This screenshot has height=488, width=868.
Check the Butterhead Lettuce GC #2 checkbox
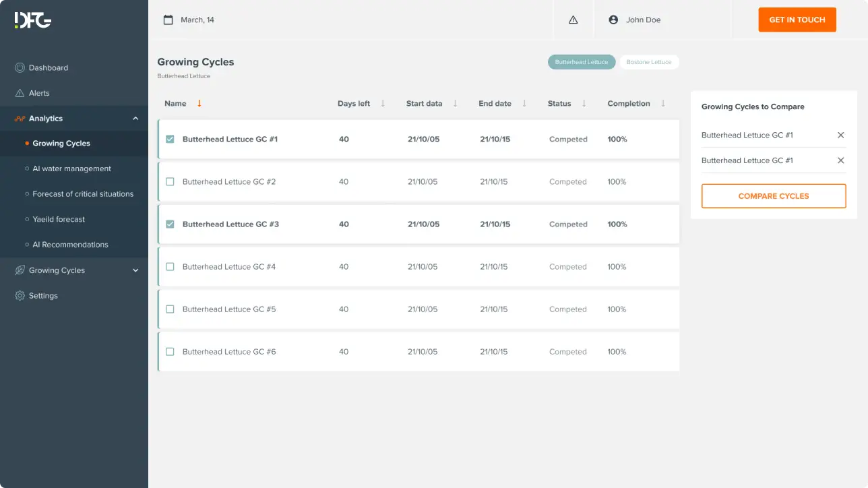coord(170,182)
